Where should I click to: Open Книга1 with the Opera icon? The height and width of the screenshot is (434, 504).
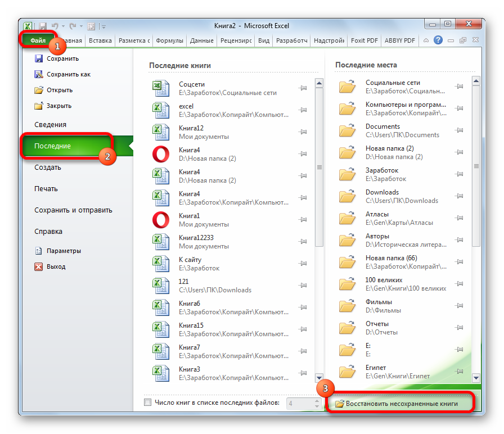[x=161, y=220]
